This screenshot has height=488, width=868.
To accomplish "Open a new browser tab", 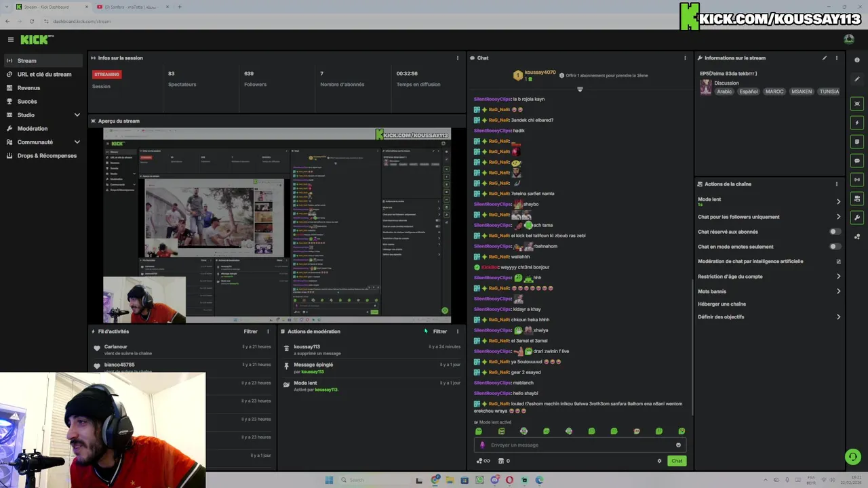I will [x=179, y=7].
